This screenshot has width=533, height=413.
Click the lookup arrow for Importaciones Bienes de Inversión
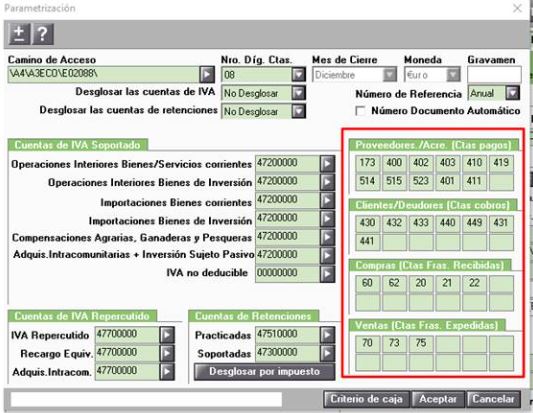327,219
